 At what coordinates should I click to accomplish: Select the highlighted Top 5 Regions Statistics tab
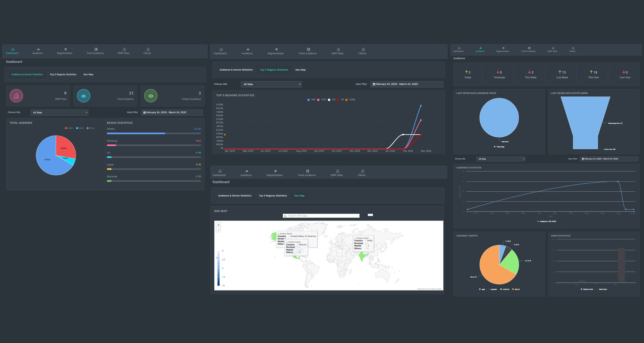(274, 70)
